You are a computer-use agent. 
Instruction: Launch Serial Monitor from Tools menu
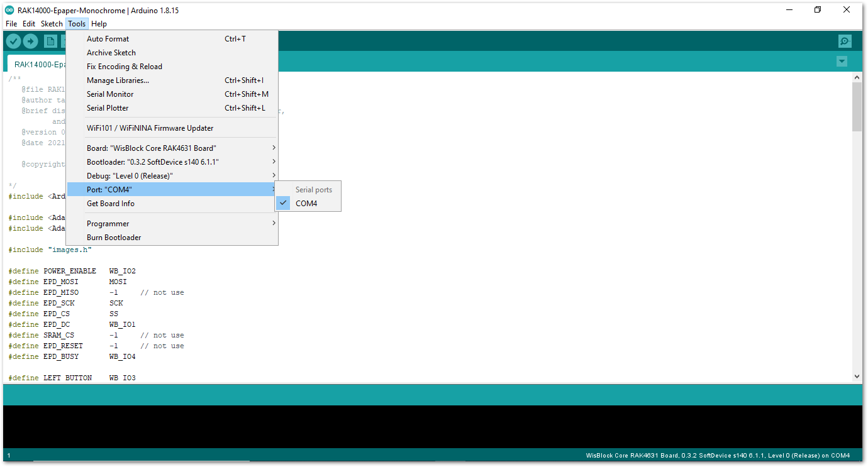[172, 94]
